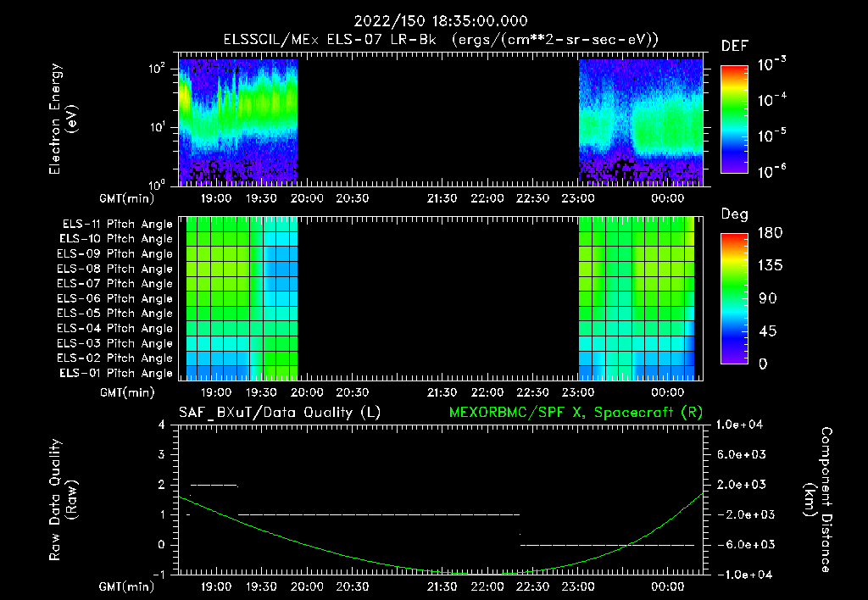
Task: Click GMT(min) label under data quality plot
Action: coord(127,586)
